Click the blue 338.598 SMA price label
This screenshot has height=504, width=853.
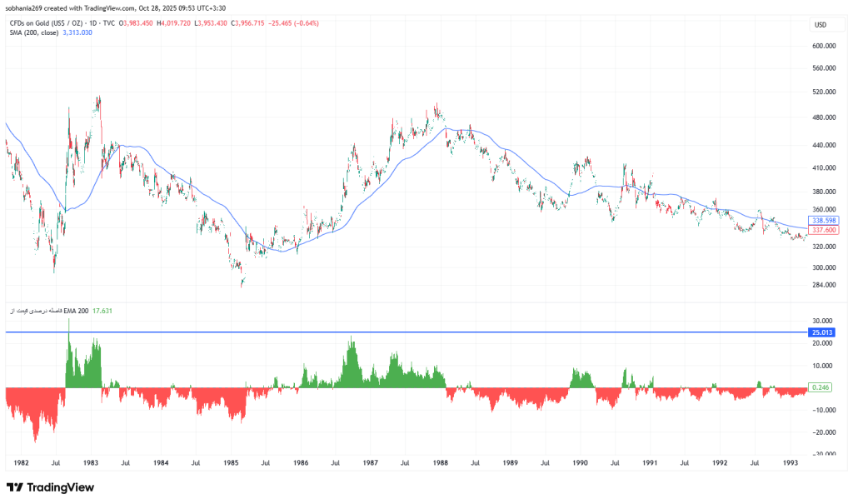coord(823,222)
